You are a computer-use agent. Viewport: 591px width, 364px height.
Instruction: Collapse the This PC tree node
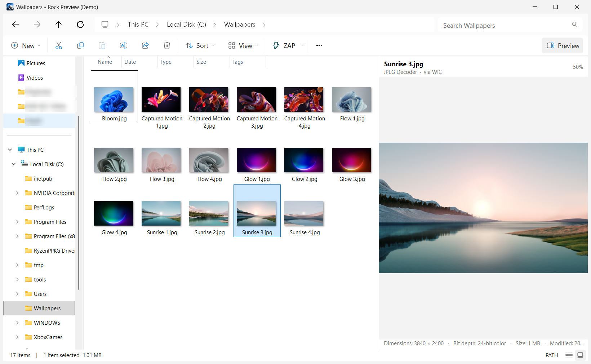point(10,150)
